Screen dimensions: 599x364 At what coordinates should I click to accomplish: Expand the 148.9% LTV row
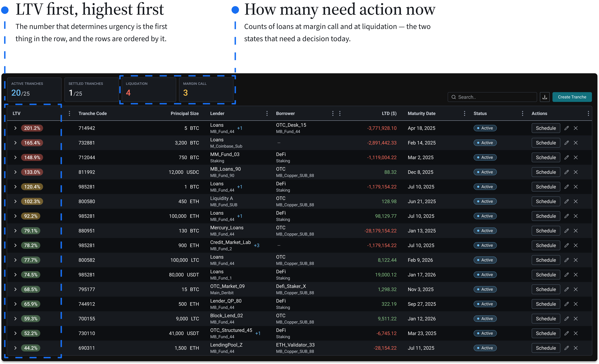pyautogui.click(x=15, y=157)
